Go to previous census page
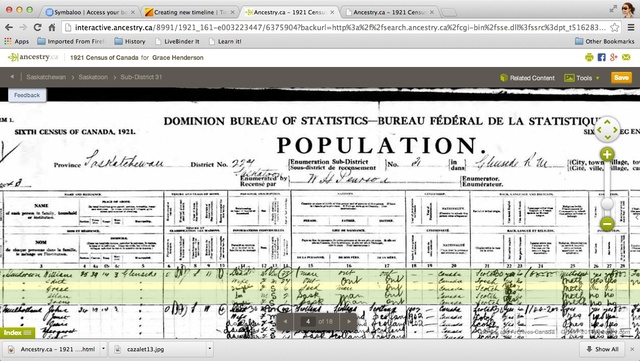Viewport: 640px width, 361px height. click(285, 321)
